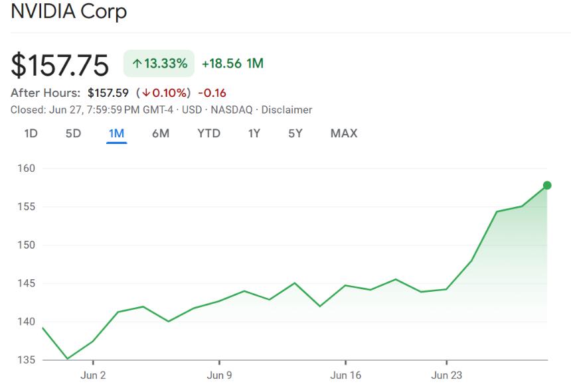Select the $157.75 price text
Screen dimensions: 571x392
62,62
